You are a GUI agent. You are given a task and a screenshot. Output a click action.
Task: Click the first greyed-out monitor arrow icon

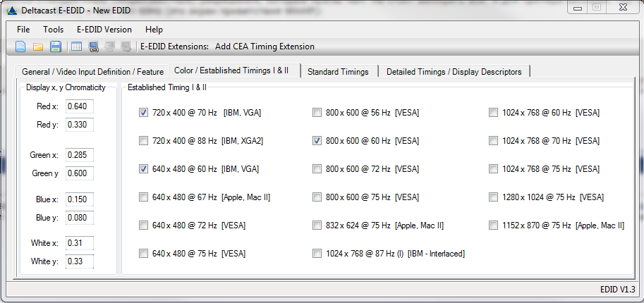coord(109,47)
